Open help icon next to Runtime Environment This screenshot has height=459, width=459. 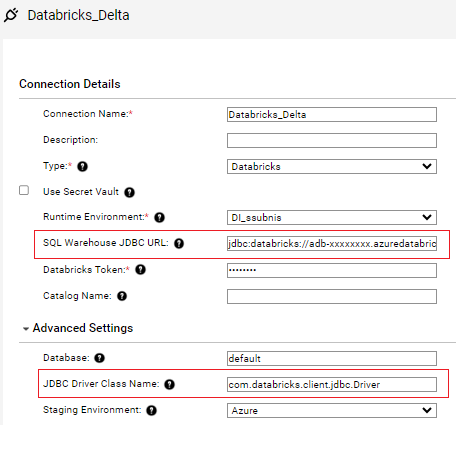click(x=159, y=217)
